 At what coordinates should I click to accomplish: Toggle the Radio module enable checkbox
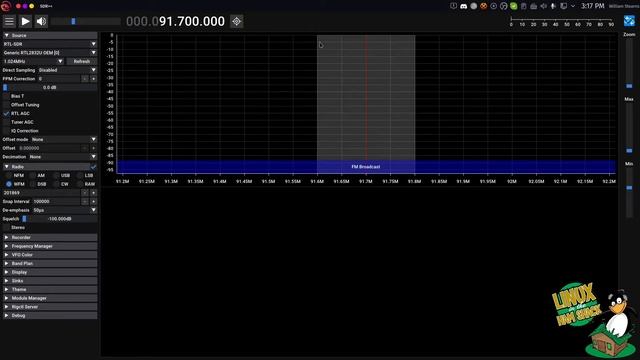[x=93, y=167]
